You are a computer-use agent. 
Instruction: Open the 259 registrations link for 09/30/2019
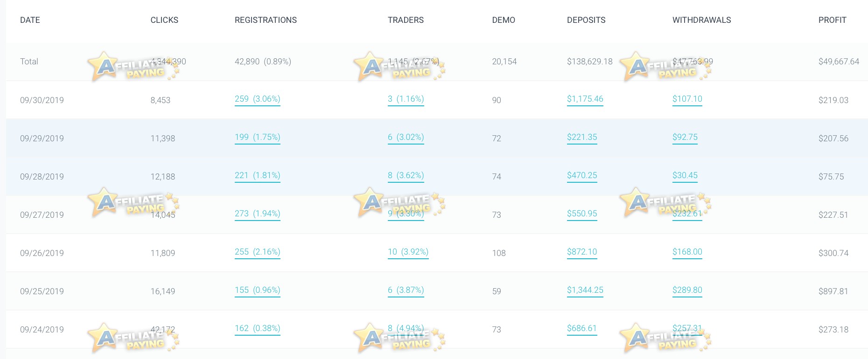coord(257,99)
